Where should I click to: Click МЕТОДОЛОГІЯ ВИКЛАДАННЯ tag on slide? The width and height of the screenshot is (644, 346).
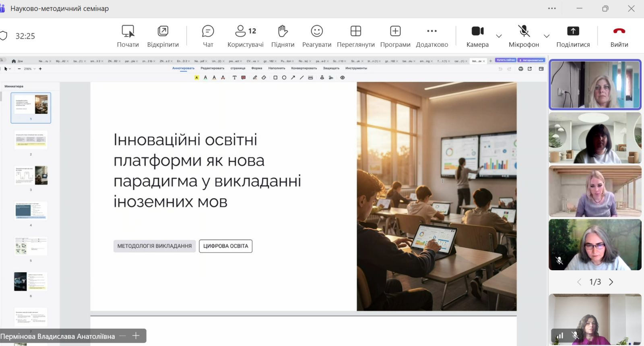coord(155,246)
